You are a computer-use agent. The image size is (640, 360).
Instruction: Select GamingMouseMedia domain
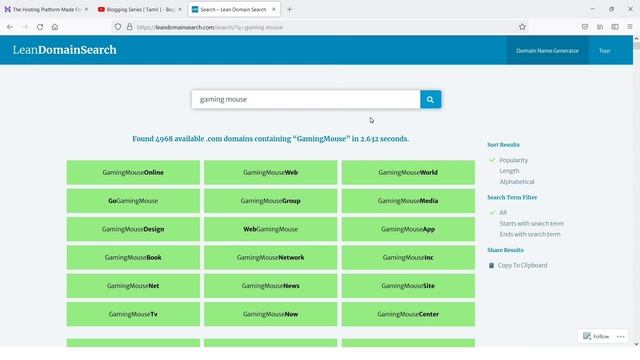point(408,200)
